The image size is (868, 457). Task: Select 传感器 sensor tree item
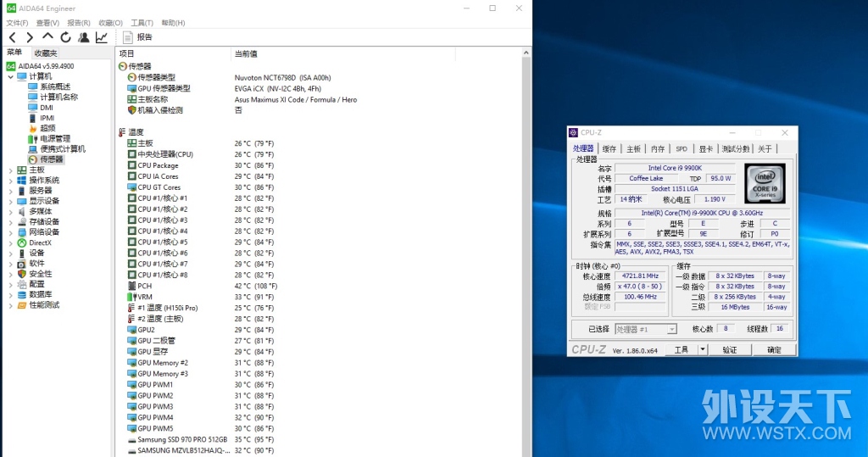pyautogui.click(x=51, y=159)
